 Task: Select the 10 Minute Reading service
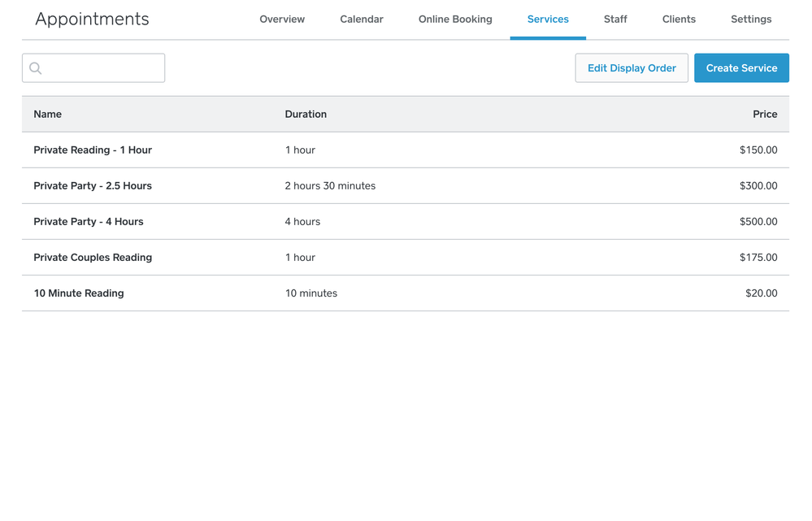tap(79, 293)
